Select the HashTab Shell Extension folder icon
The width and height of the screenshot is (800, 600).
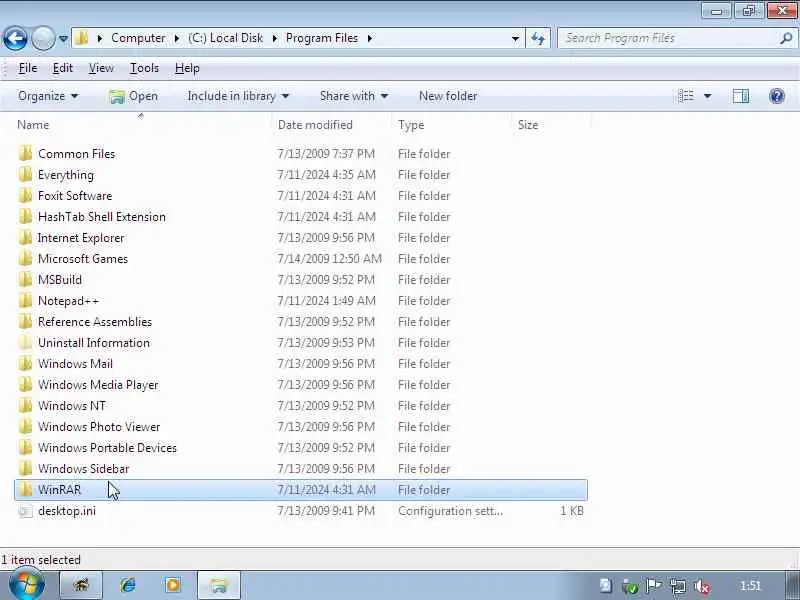click(26, 216)
